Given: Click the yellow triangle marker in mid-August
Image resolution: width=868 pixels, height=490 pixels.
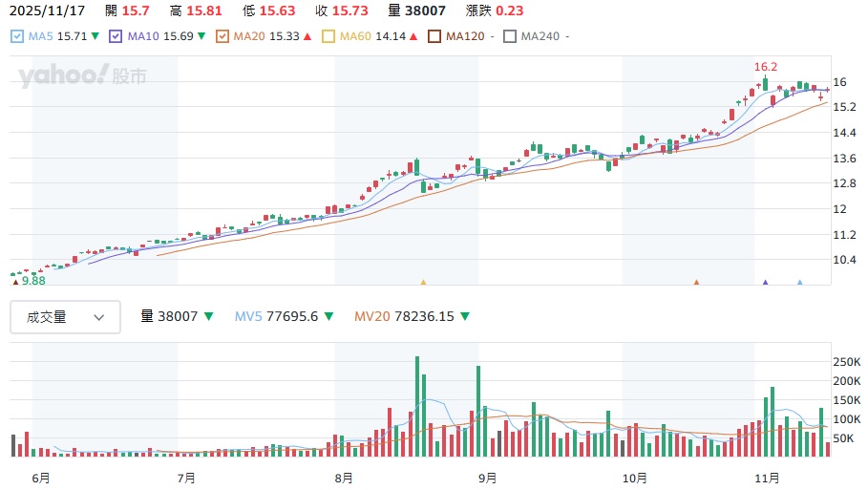Looking at the screenshot, I should tap(423, 283).
